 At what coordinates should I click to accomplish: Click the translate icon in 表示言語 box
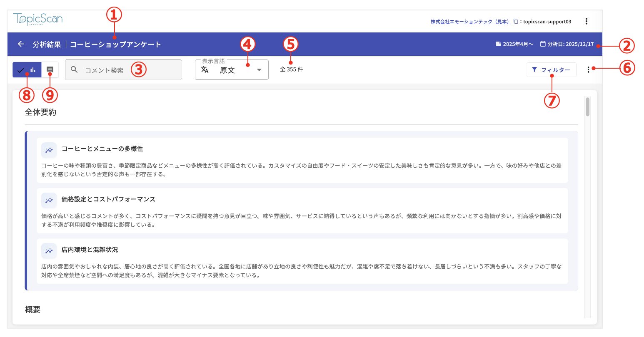pyautogui.click(x=205, y=70)
